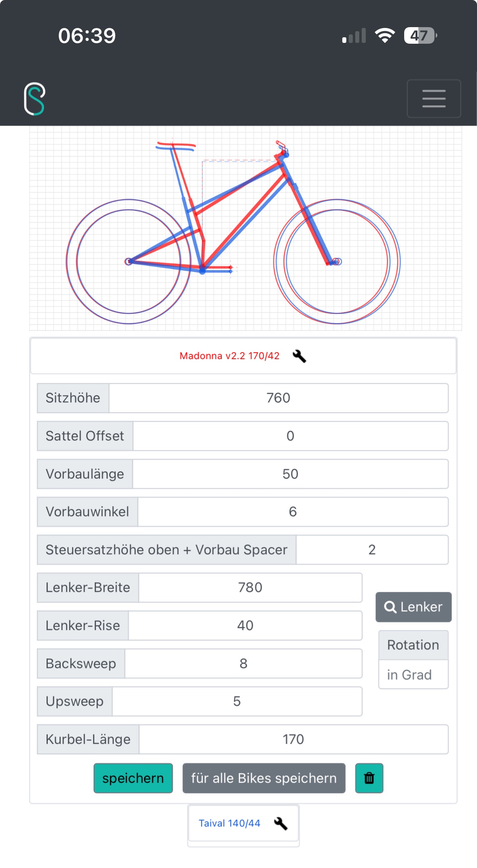Expand the Taival 140/44 bike panel
The image size is (477, 868).
229,823
